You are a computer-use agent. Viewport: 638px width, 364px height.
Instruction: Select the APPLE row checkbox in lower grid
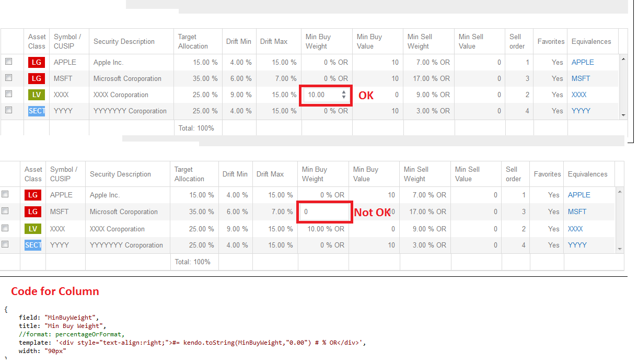[5, 194]
